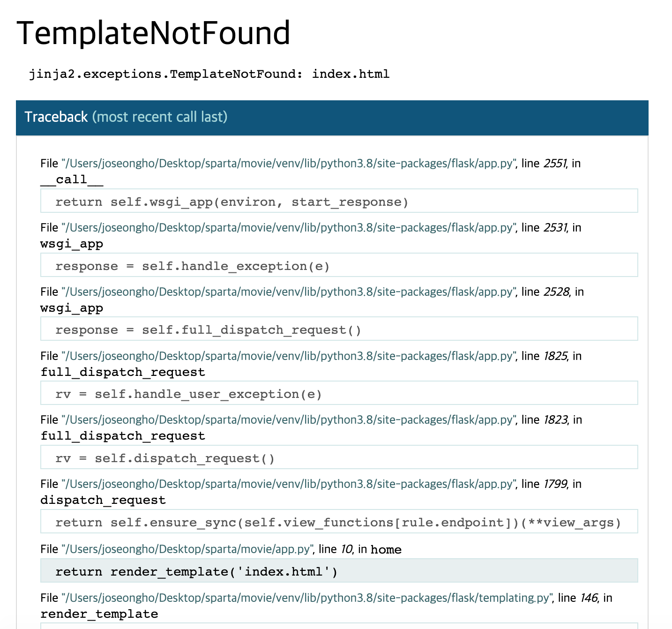
Task: Expand highlighted render_template('index.html') source line
Action: pos(339,571)
